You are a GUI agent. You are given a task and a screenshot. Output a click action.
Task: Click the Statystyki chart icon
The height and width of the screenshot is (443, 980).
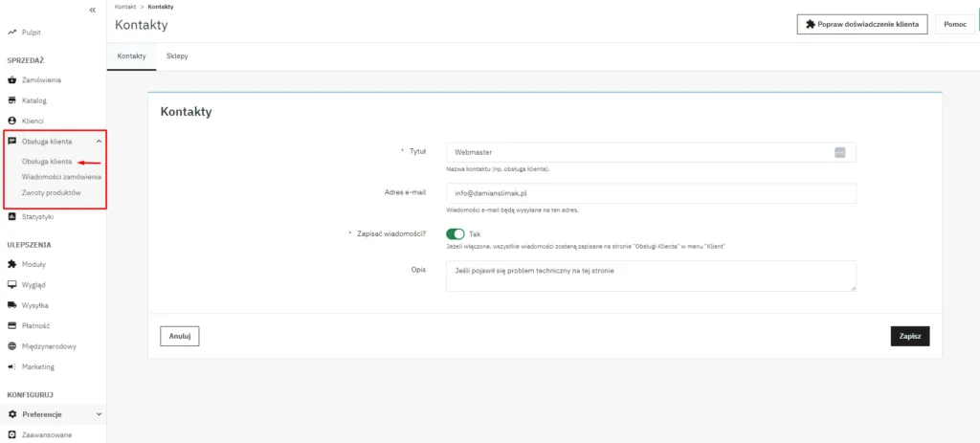click(x=12, y=216)
